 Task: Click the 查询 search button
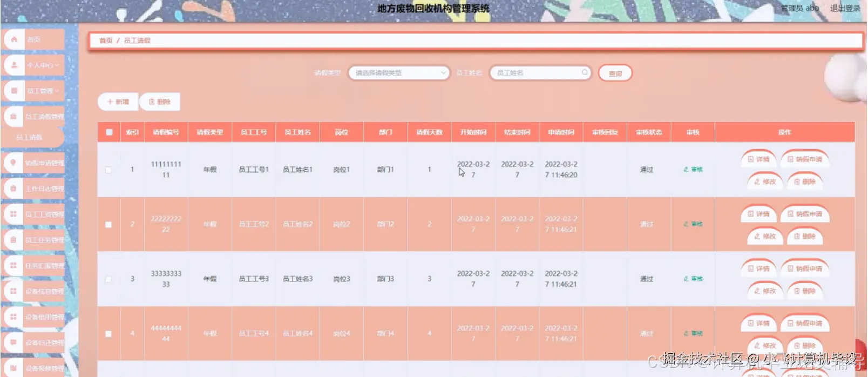[x=615, y=73]
